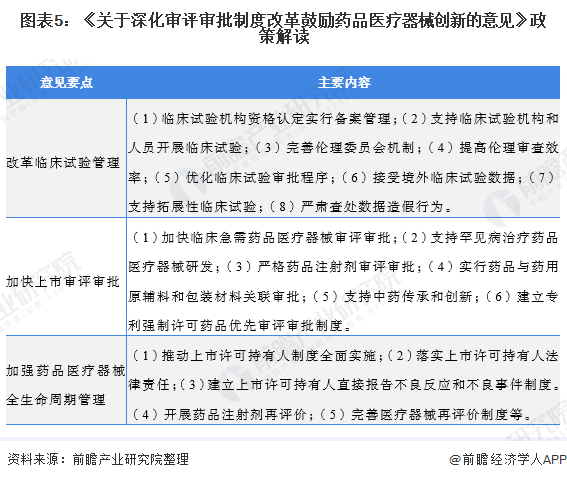567x480 pixels.
Task: Select the column header '意见要点'
Action: [66, 82]
